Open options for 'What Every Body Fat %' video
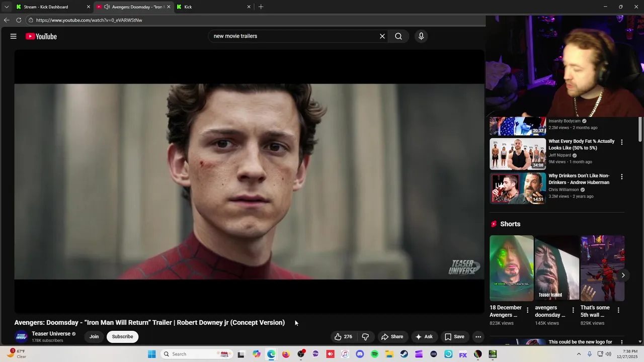Viewport: 644px width, 362px height. pyautogui.click(x=622, y=142)
